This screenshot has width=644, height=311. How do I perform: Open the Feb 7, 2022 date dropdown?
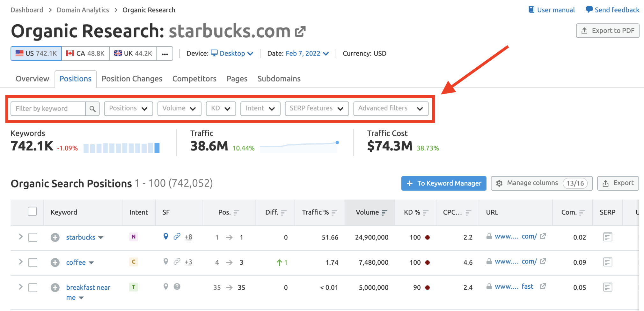point(307,53)
